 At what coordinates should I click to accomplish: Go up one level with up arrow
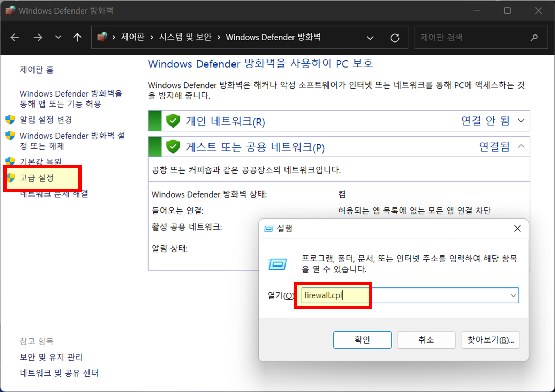tap(77, 37)
